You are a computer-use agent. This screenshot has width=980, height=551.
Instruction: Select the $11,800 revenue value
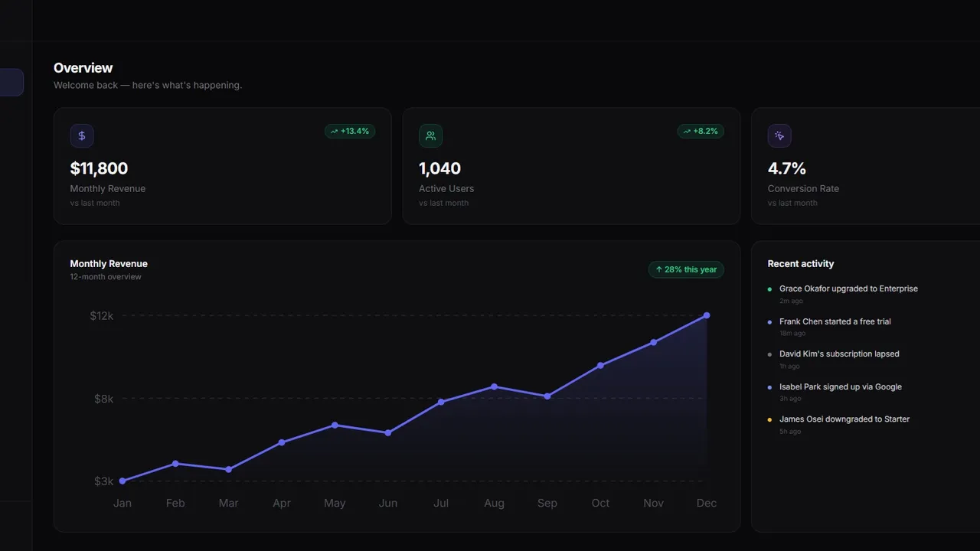(99, 168)
